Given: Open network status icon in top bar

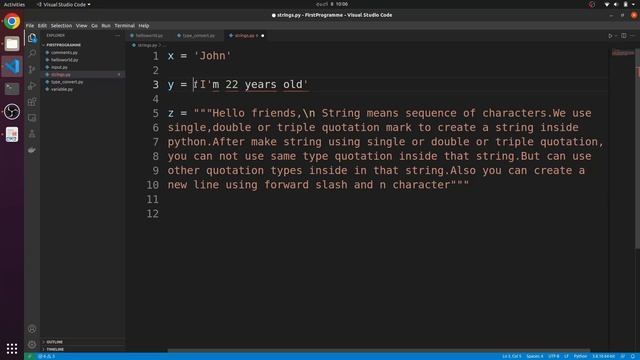Looking at the screenshot, I should coord(607,4).
